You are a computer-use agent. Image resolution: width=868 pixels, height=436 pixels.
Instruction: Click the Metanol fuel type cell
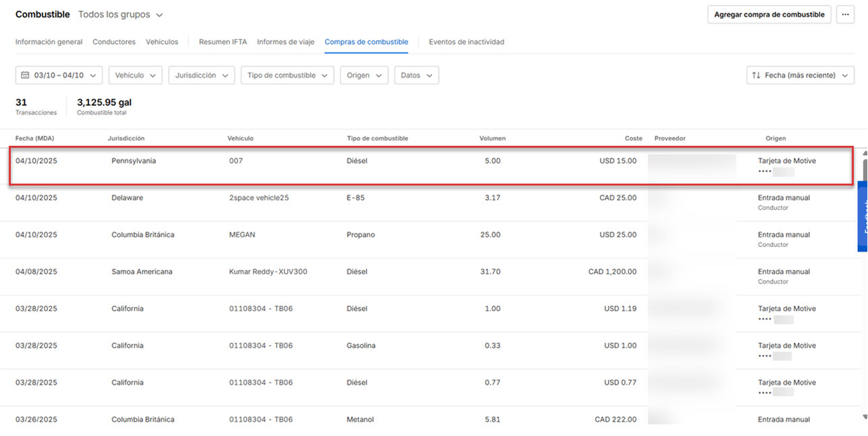[x=360, y=419]
